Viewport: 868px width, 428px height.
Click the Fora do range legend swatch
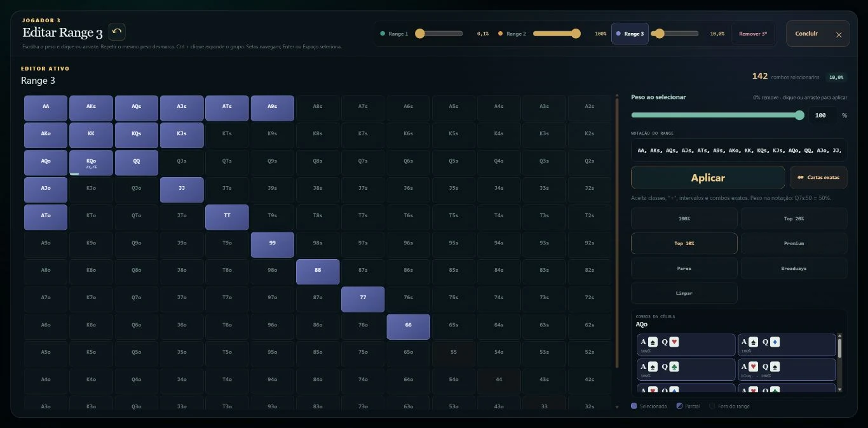tap(712, 406)
